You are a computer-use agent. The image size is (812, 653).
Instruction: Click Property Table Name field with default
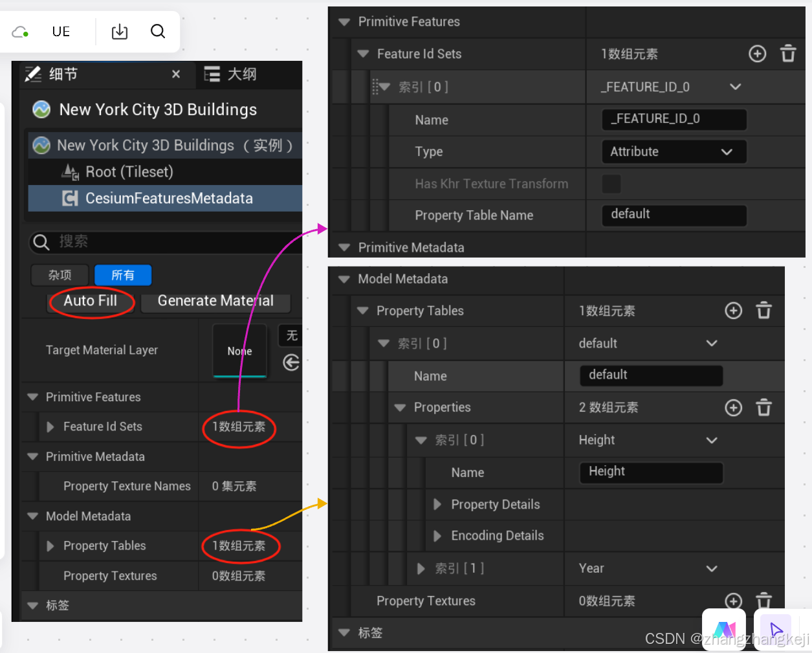pos(674,215)
